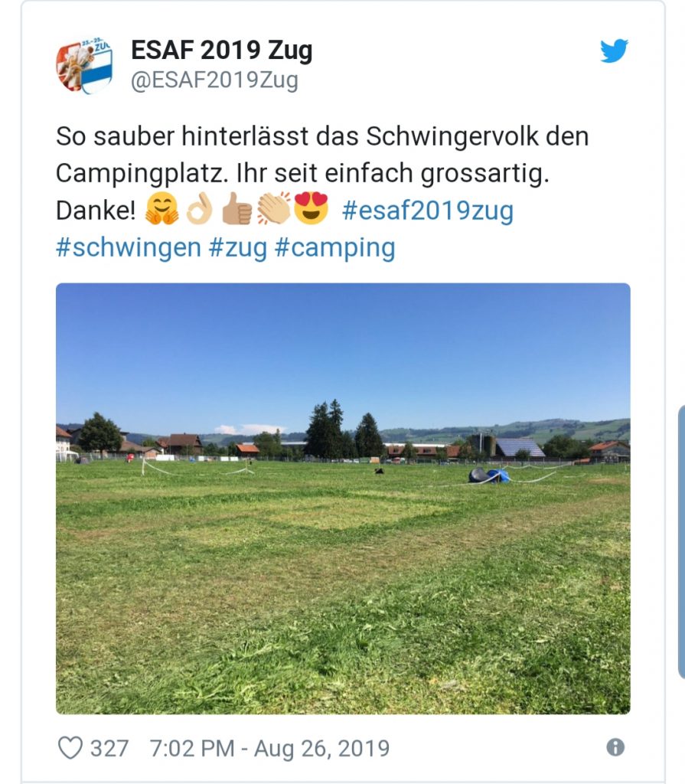Open the tweet info circle icon

tap(615, 747)
